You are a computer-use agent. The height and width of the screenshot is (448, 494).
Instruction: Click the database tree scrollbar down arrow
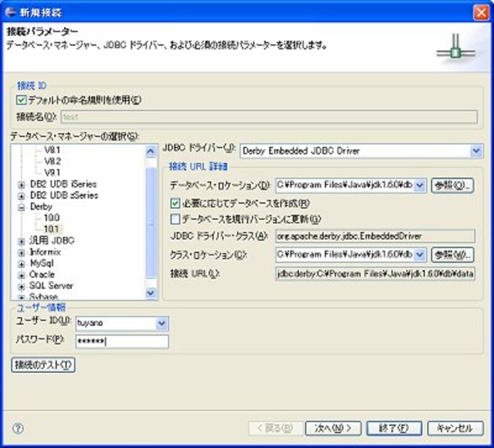(151, 293)
